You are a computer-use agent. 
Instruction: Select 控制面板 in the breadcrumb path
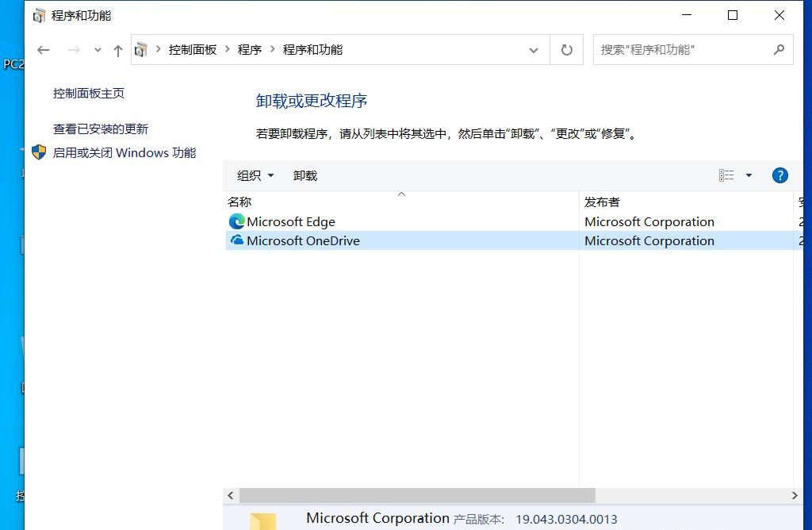(x=192, y=50)
